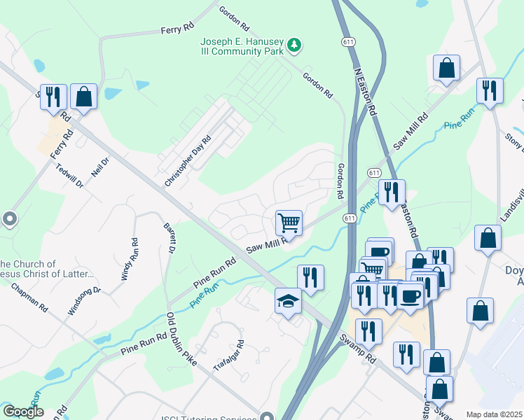Viewport: 524px width, 420px height.
Task: Click the Joseph E. Hanusey Park tree marker
Action: (x=294, y=45)
